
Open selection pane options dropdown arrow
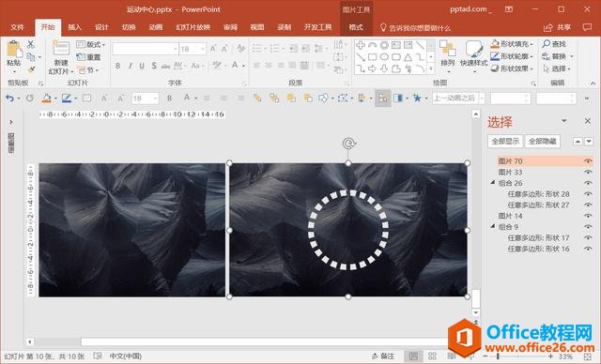tap(563, 121)
